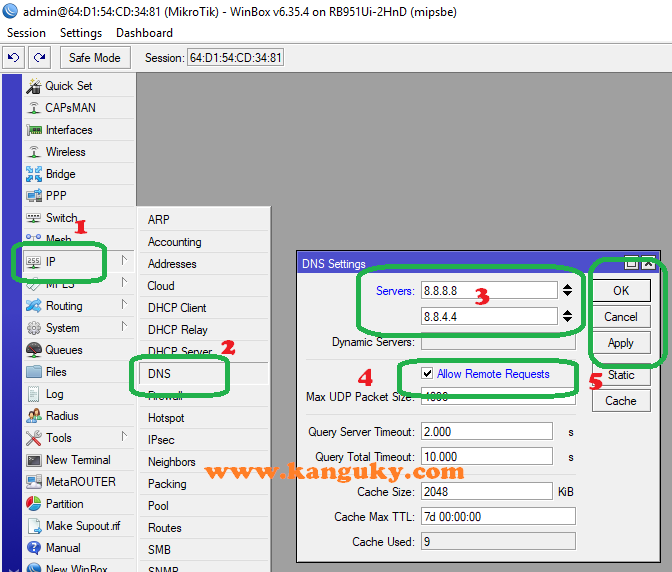This screenshot has width=672, height=572.
Task: Toggle the Safe Mode button
Action: [x=95, y=57]
